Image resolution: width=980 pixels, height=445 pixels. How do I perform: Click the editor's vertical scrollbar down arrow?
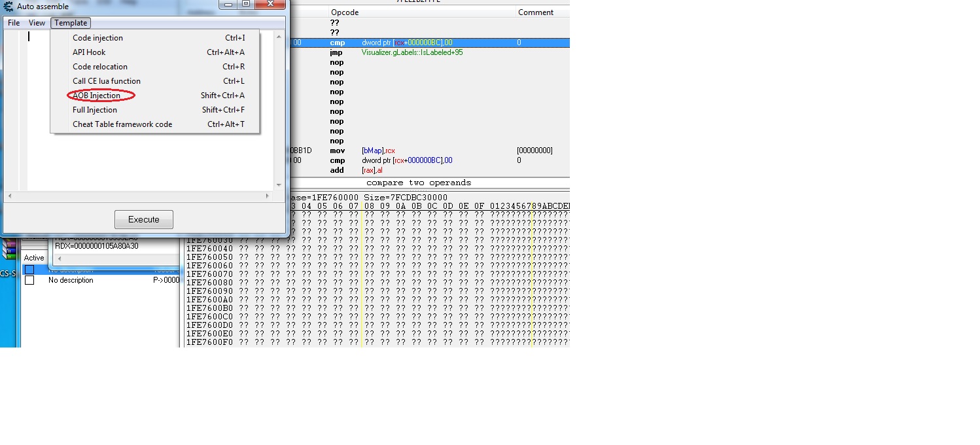pos(279,185)
